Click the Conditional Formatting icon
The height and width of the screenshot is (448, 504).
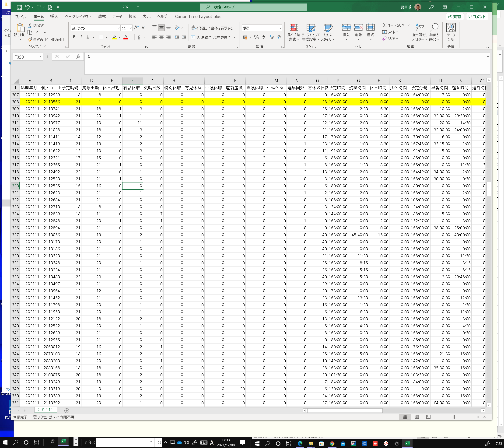(x=294, y=28)
